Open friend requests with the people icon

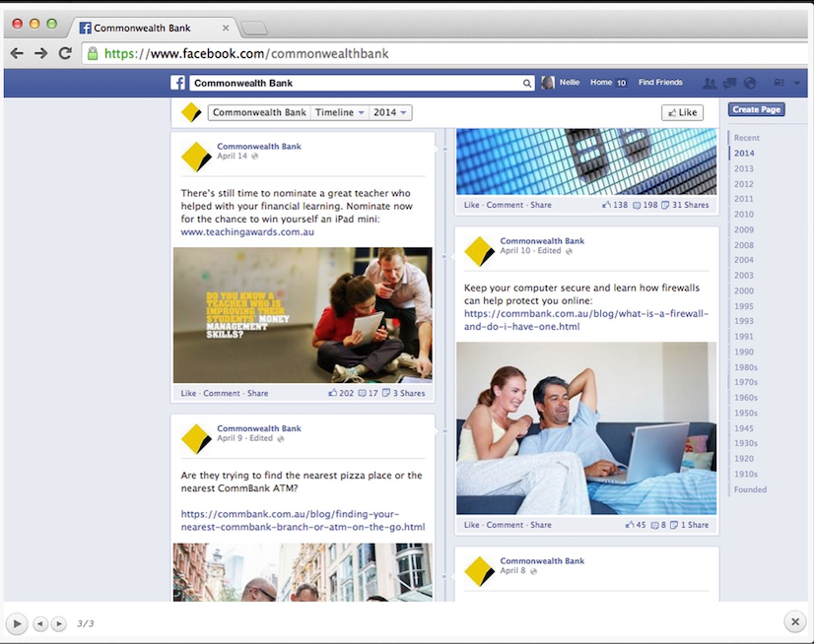[x=710, y=83]
